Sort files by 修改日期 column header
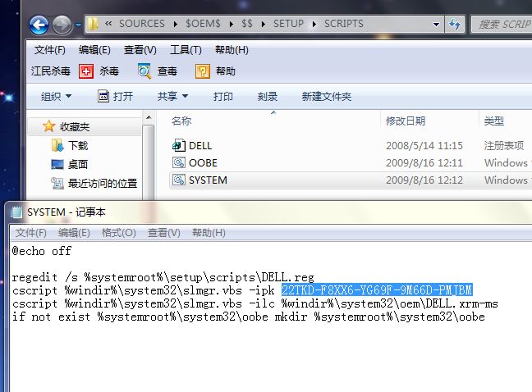This screenshot has height=392, width=532. pos(406,121)
